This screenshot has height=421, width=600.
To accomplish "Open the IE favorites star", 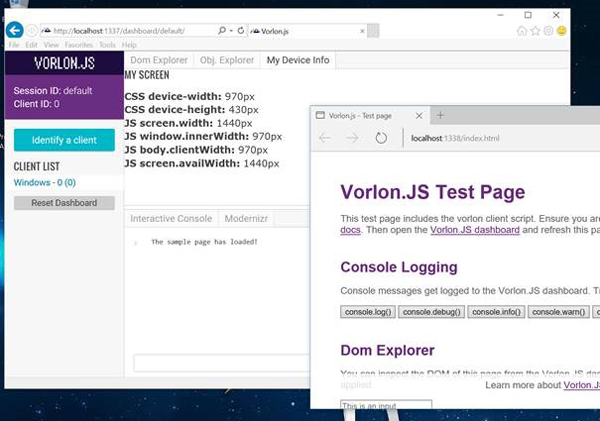I will tap(535, 31).
